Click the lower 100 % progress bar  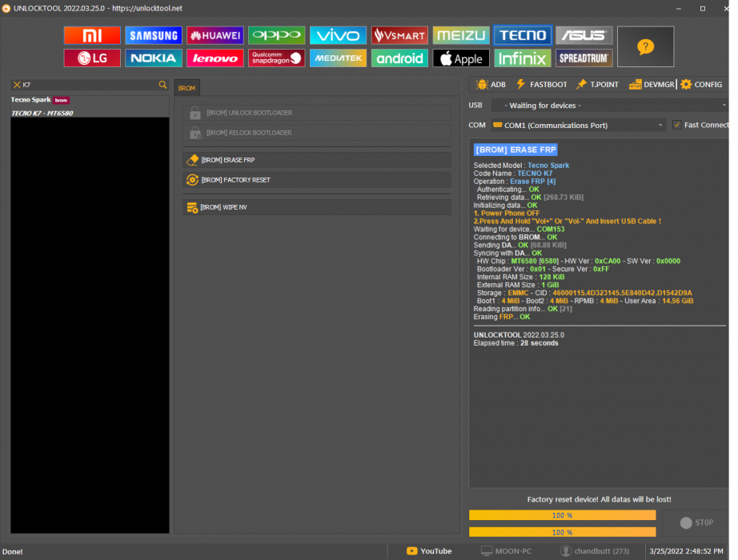pyautogui.click(x=562, y=532)
